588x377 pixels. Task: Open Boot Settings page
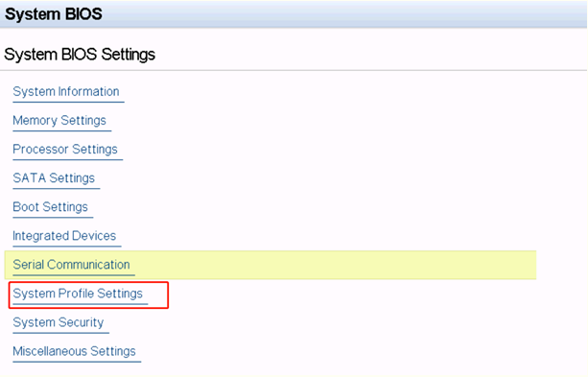[50, 207]
